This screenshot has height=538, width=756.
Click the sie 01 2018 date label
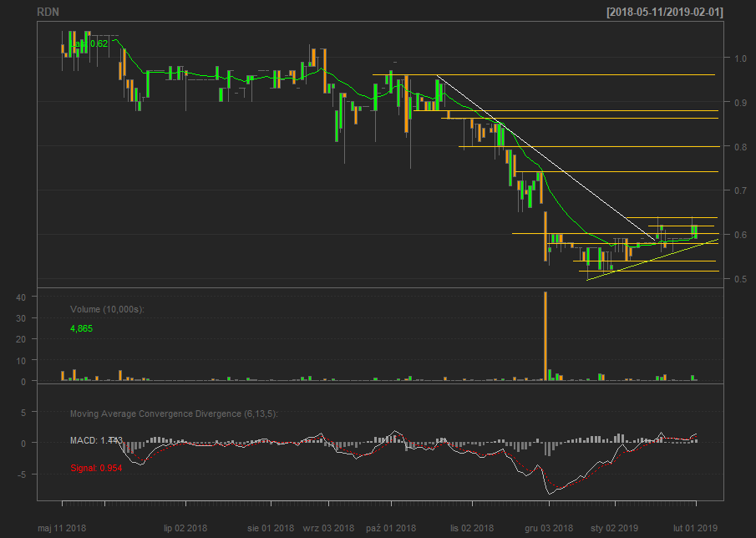pyautogui.click(x=271, y=528)
